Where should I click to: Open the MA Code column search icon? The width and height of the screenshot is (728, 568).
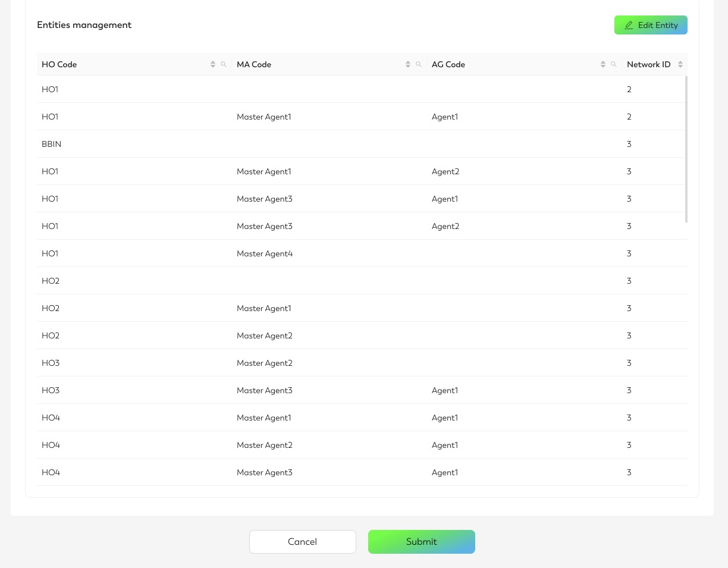tap(419, 64)
